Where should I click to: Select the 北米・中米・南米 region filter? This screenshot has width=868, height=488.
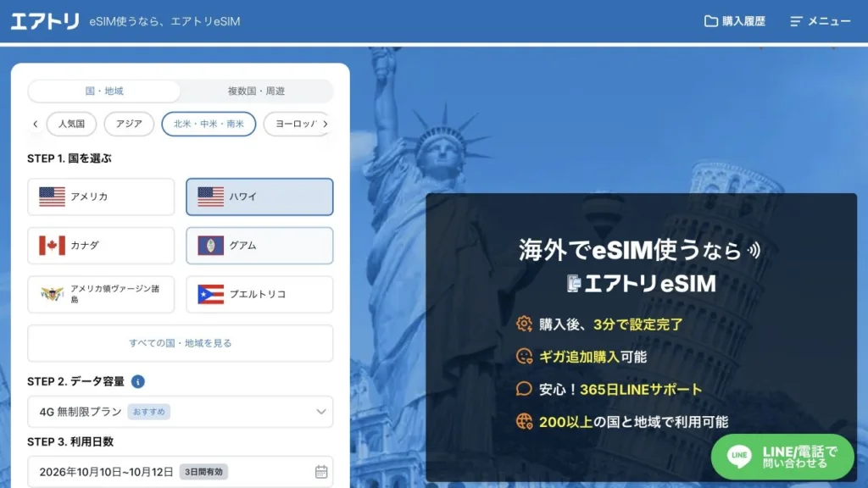tap(209, 124)
